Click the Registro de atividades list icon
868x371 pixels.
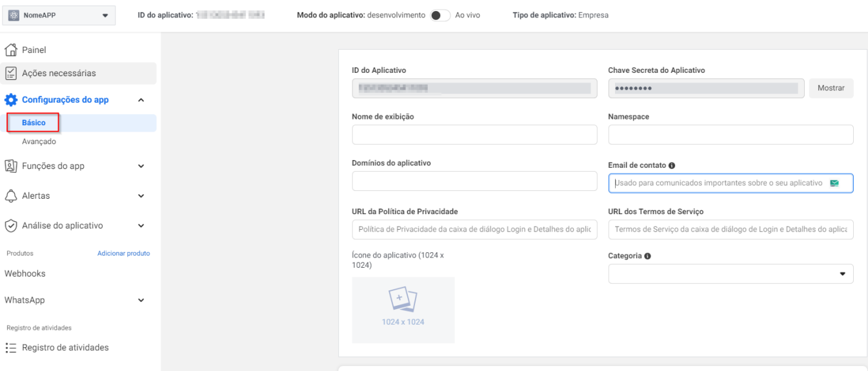[11, 348]
